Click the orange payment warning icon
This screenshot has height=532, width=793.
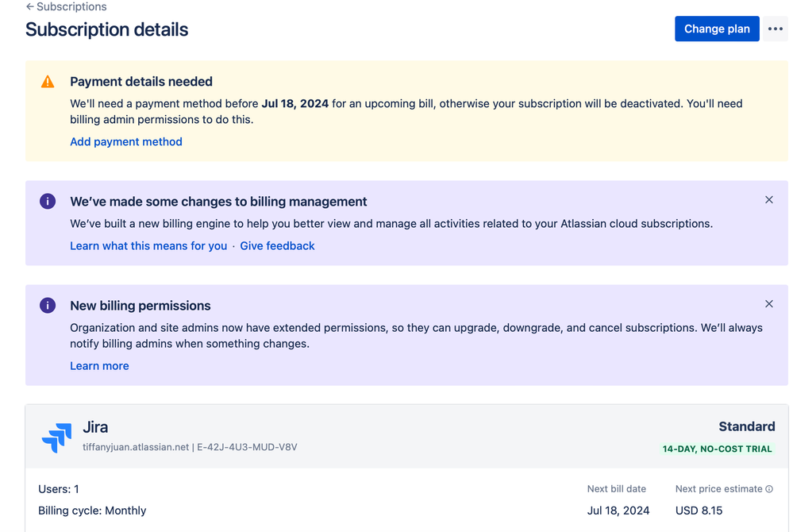pos(48,82)
